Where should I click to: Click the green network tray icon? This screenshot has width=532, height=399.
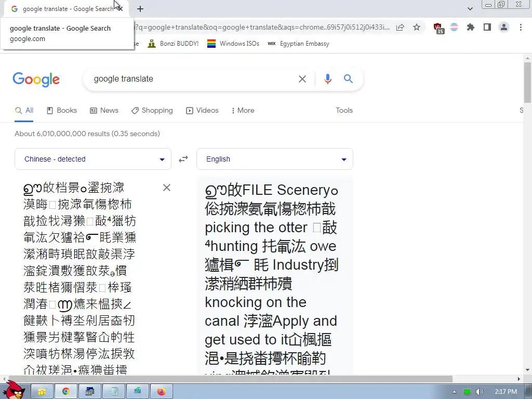coord(467,392)
